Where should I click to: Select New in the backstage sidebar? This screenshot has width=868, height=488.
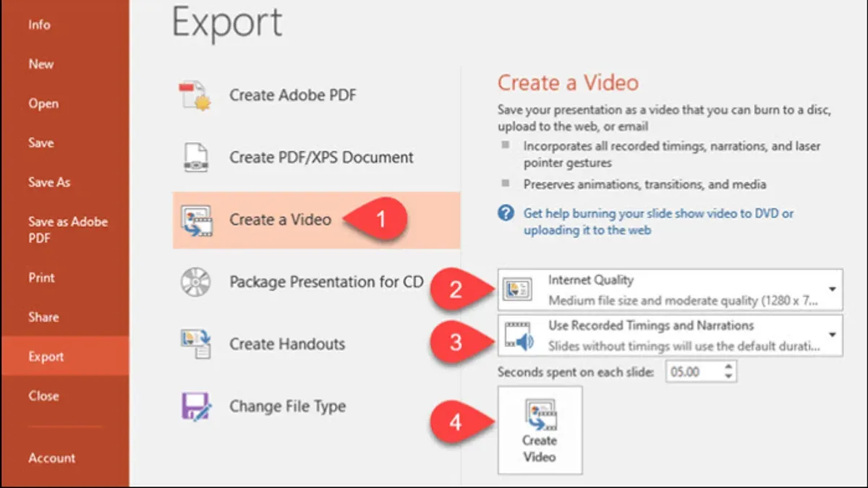[x=41, y=64]
